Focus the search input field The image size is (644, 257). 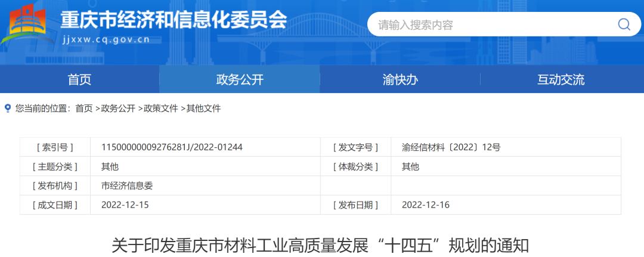(x=504, y=24)
